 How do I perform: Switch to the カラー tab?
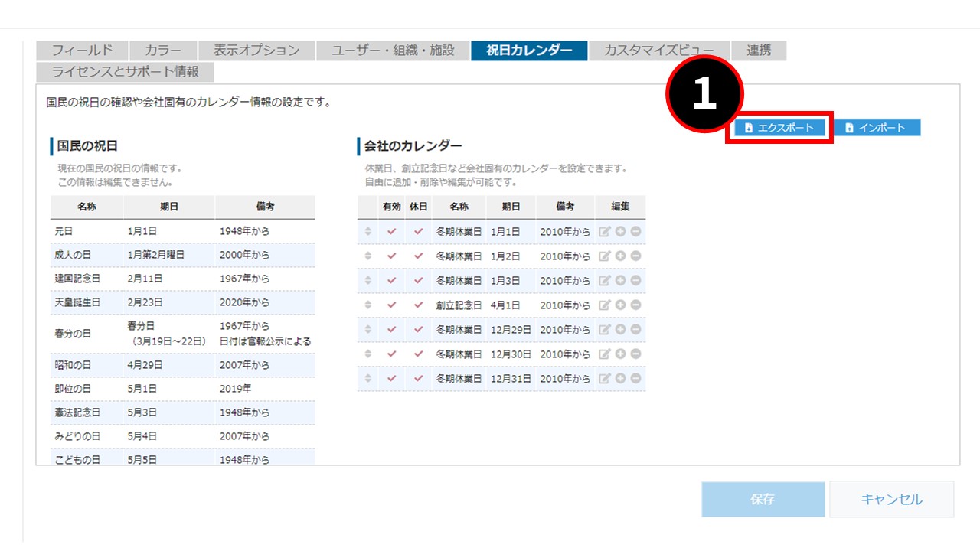tap(163, 51)
